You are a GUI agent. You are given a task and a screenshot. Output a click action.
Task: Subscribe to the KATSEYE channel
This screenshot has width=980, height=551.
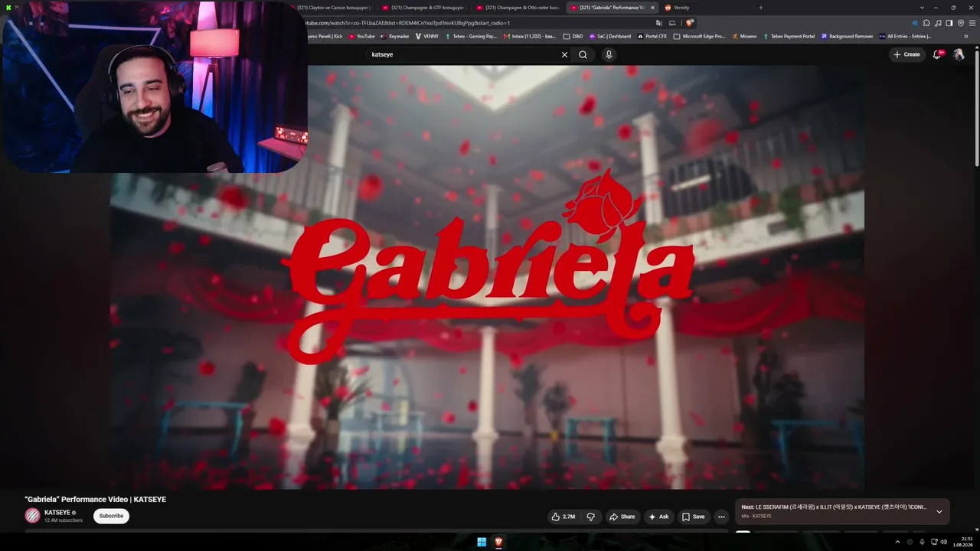[x=111, y=516]
